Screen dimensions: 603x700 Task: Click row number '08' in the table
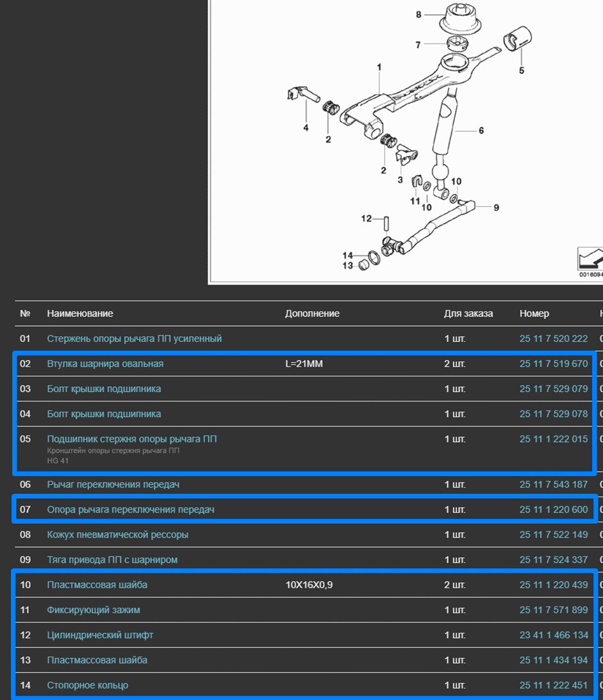point(25,534)
